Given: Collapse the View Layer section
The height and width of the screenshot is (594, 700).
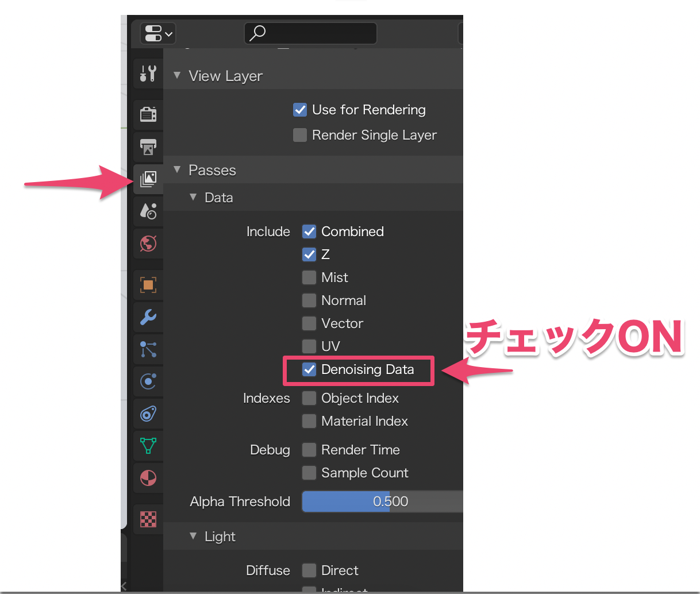Looking at the screenshot, I should (x=177, y=75).
